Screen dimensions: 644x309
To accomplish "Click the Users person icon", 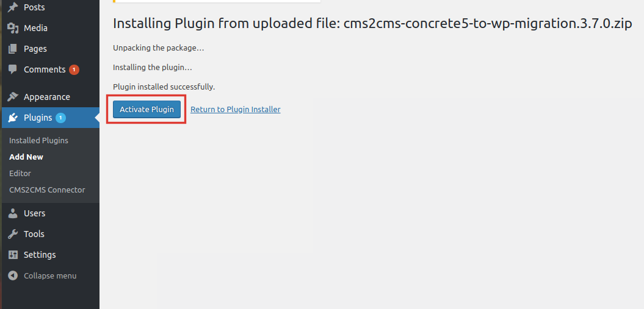I will coord(13,213).
